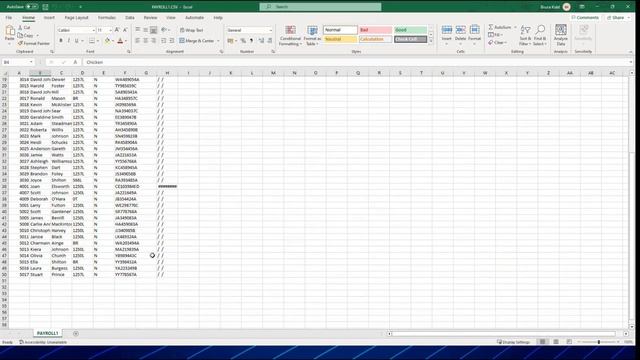Align text to top icon

(x=138, y=30)
